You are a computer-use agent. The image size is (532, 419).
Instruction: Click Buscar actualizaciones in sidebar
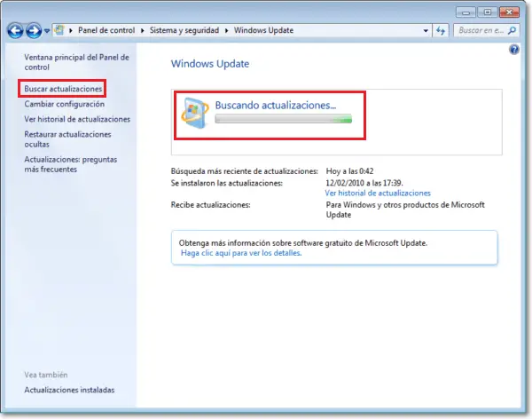pos(63,89)
